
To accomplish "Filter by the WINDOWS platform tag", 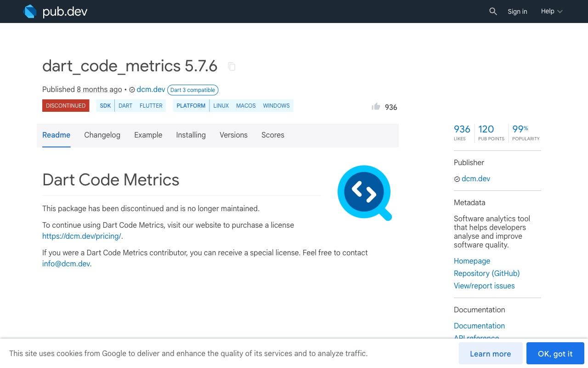I will [x=276, y=105].
